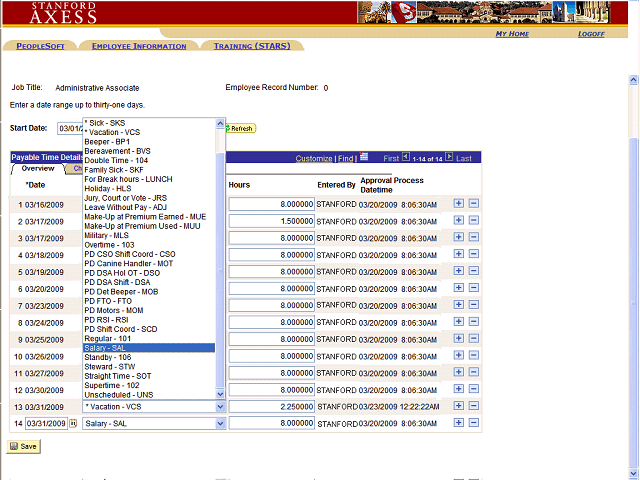Select Regular - 101 in the dropdown list
Image resolution: width=640 pixels, height=480 pixels.
pos(108,338)
